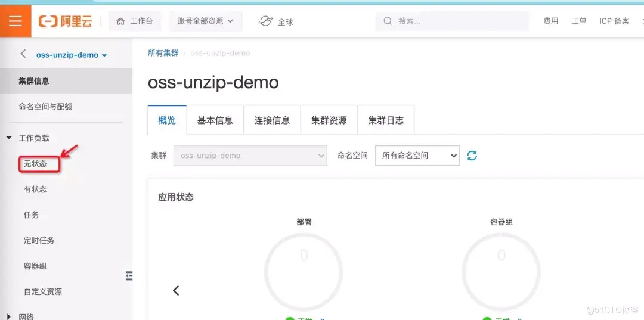The image size is (644, 320).
Task: Click the 容器组 status gauge
Action: point(501,272)
